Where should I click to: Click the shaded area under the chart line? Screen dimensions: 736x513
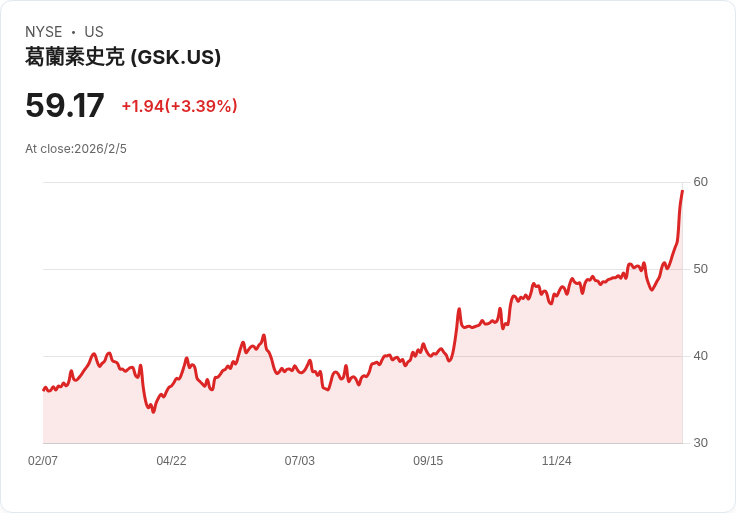(400, 410)
